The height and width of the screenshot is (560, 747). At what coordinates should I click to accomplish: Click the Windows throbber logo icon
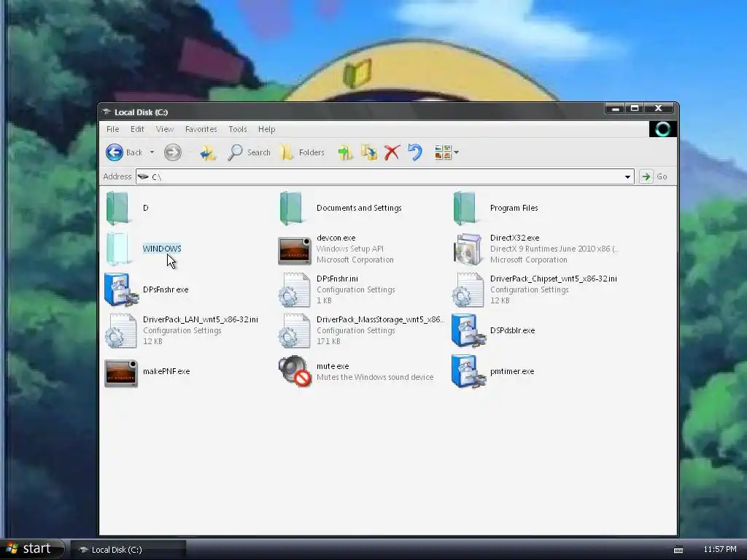click(x=662, y=129)
